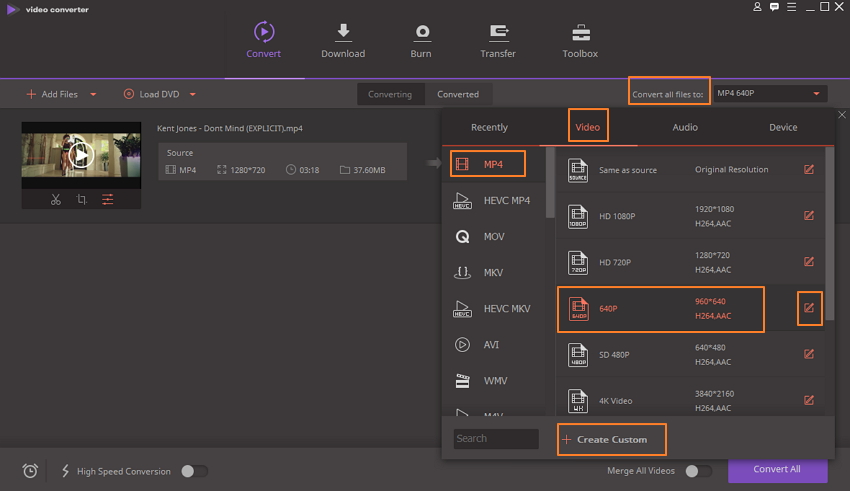
Task: Edit the 4K Video preset
Action: point(809,400)
